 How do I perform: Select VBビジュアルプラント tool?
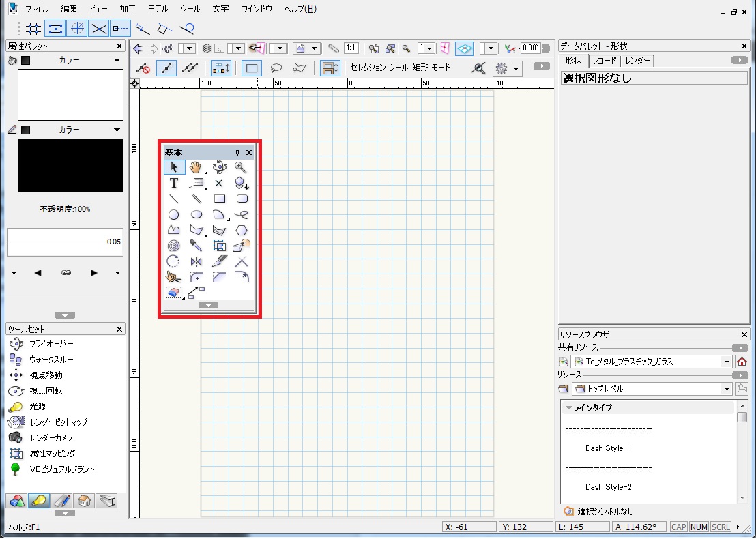[x=62, y=469]
